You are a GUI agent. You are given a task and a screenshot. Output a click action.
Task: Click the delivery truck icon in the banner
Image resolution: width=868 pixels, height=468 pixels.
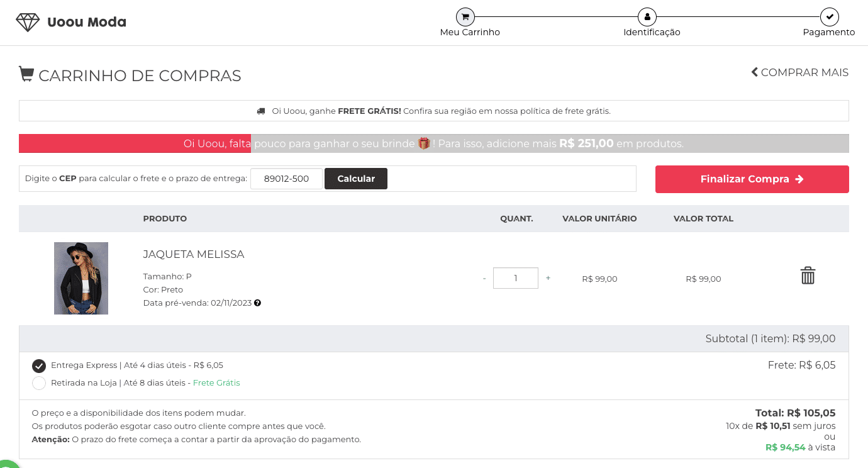(x=261, y=111)
